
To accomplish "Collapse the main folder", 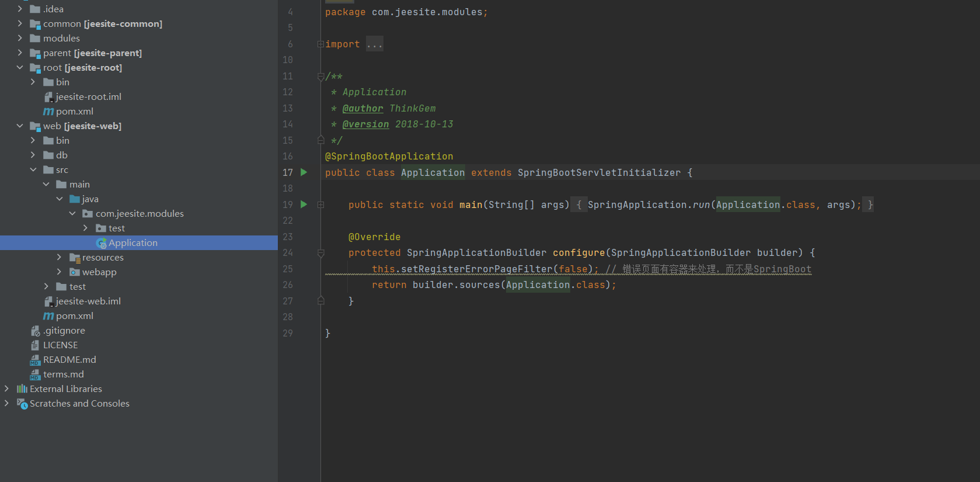I will (x=46, y=184).
